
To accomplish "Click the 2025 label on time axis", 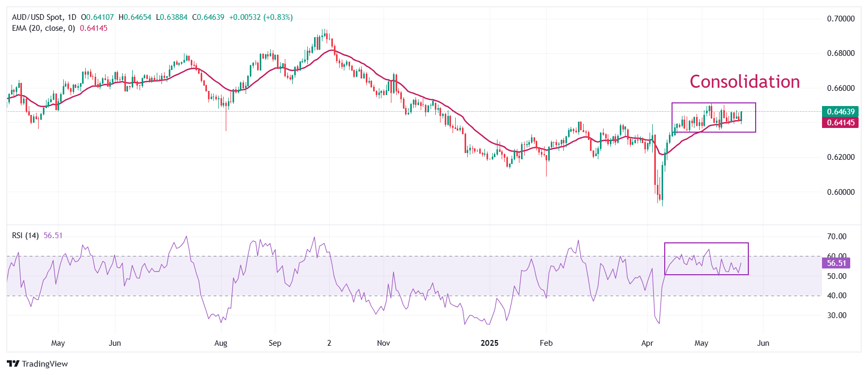I will coord(490,343).
